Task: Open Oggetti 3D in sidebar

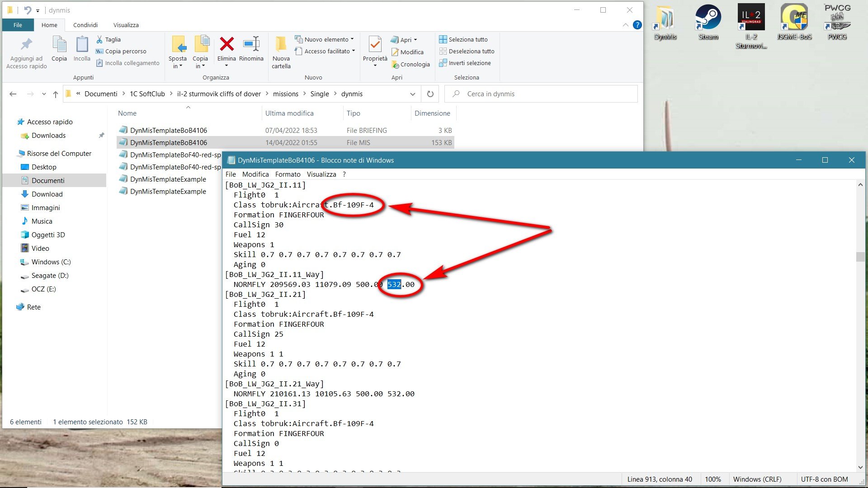Action: pyautogui.click(x=48, y=235)
